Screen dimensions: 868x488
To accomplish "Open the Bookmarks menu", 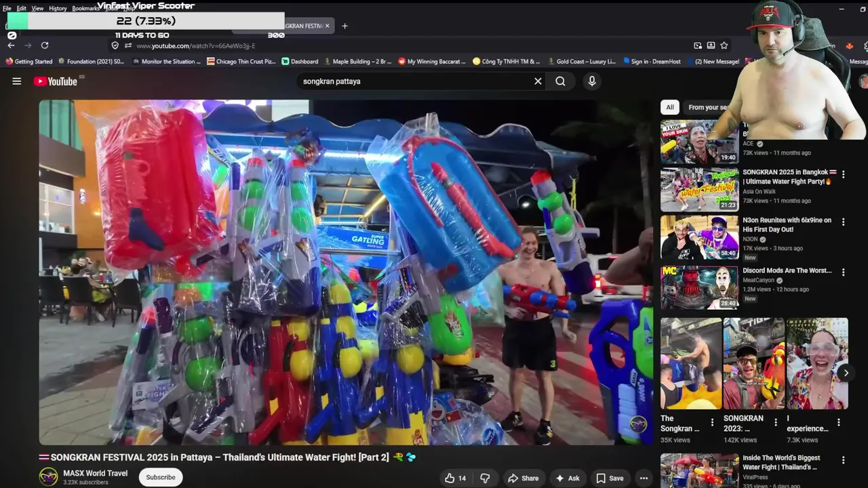I will click(x=85, y=8).
